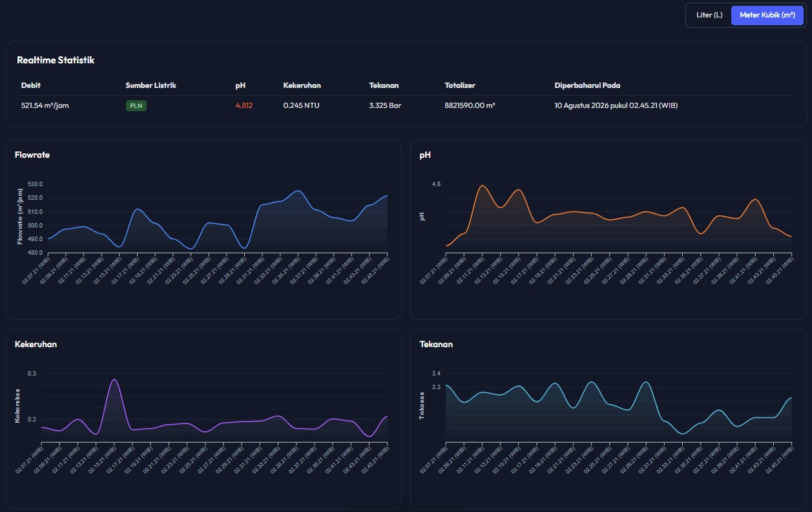Select the Meter Kubik (m³) unit button

767,15
